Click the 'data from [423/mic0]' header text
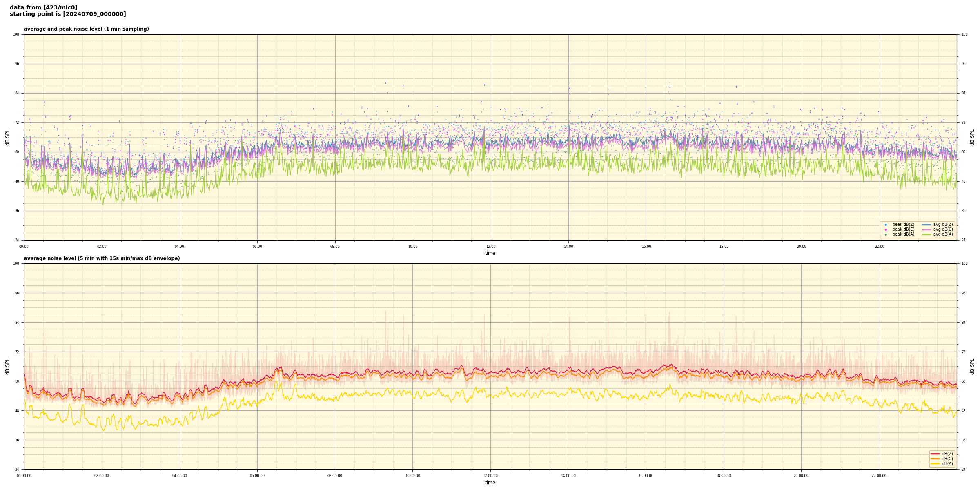Viewport: 980px width, 490px height. pos(43,7)
